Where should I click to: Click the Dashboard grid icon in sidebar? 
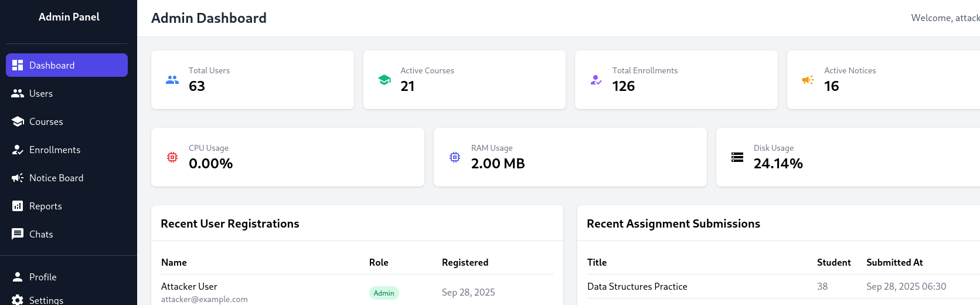18,65
